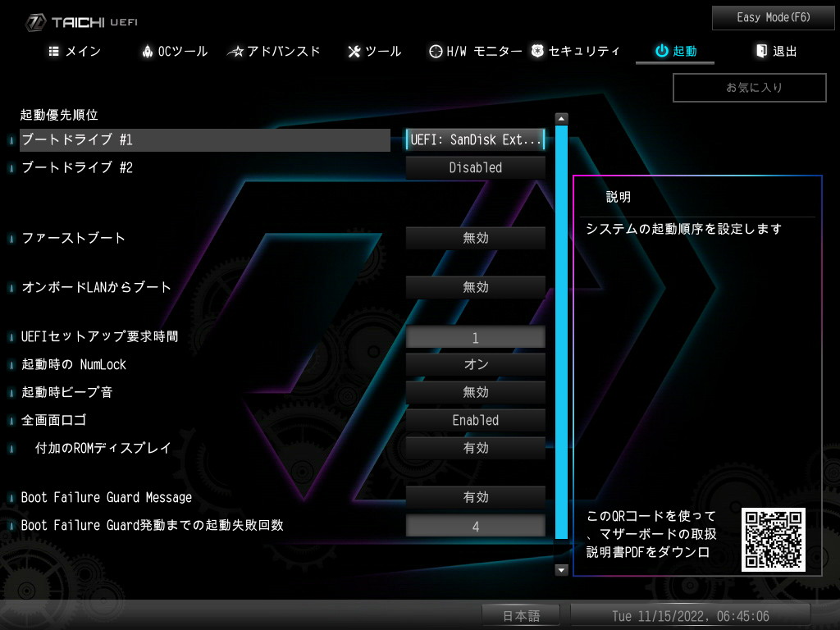Click the wrench icon beside ツール
The height and width of the screenshot is (630, 840).
[354, 52]
